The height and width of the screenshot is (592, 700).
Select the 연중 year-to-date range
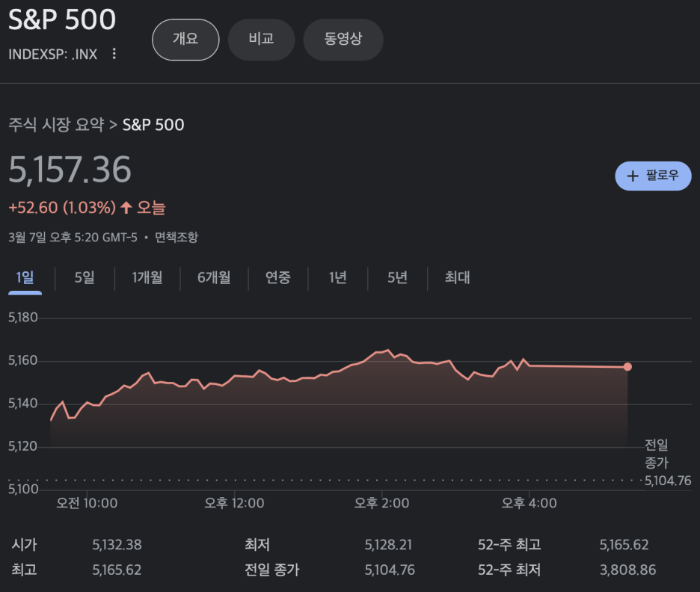278,278
